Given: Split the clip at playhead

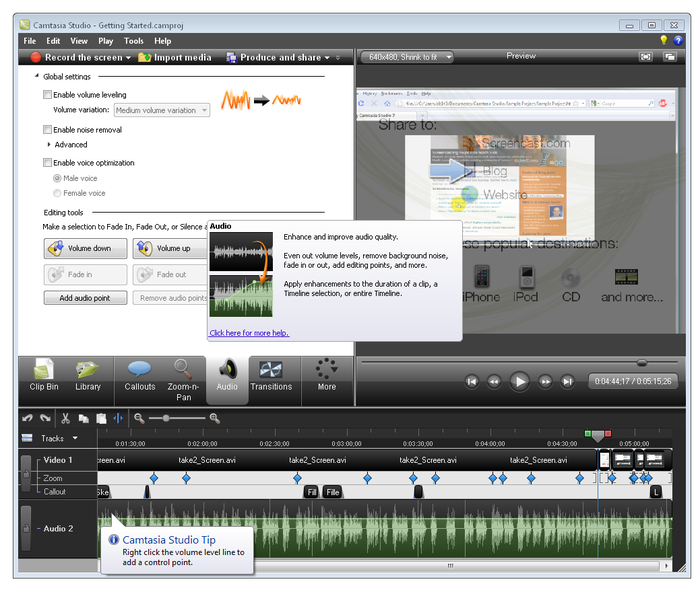Looking at the screenshot, I should [x=118, y=418].
